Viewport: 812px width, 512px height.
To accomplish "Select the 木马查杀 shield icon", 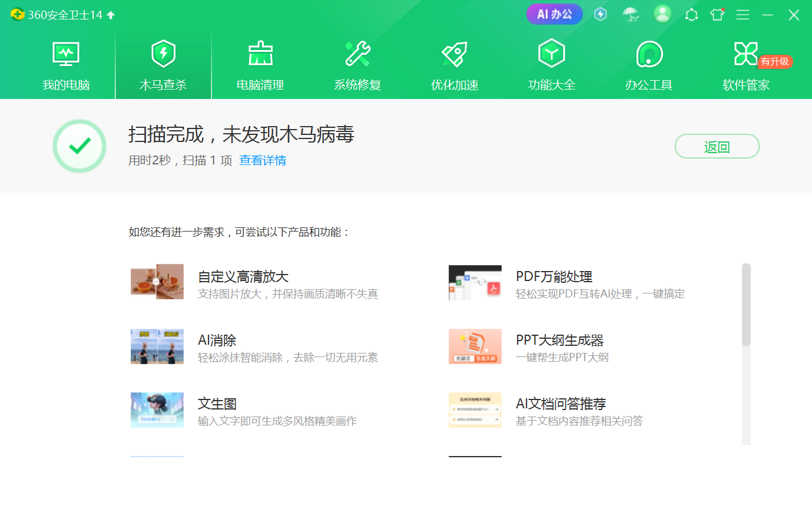I will pyautogui.click(x=163, y=54).
